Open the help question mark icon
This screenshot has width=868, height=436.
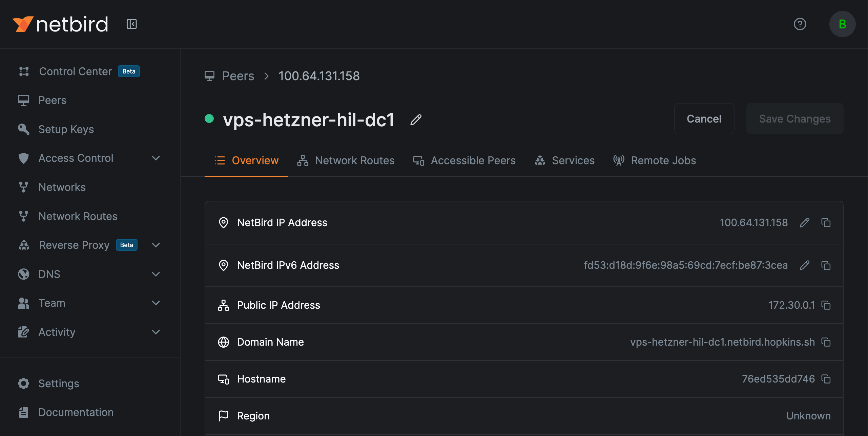pyautogui.click(x=800, y=24)
